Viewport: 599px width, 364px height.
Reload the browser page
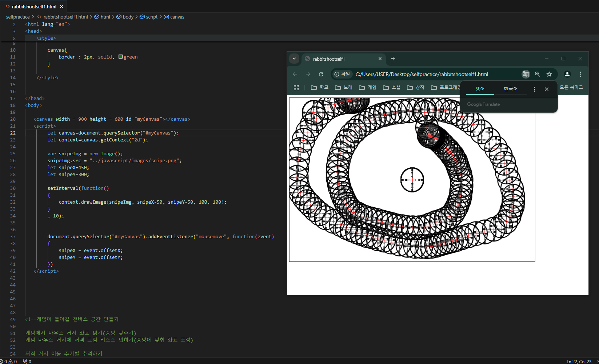tap(321, 74)
